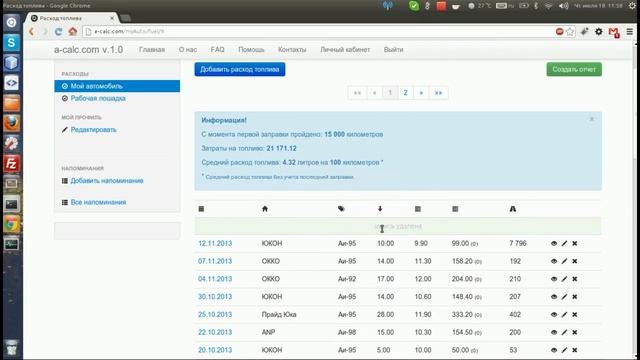
Task: View details of the 04.11.2013 entry
Action: [554, 279]
